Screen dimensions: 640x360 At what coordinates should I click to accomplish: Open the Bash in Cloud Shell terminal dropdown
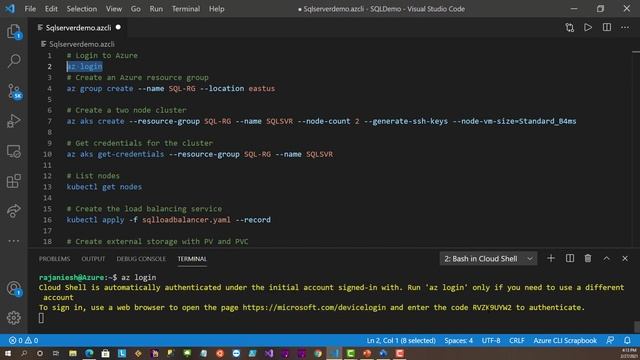pos(488,259)
